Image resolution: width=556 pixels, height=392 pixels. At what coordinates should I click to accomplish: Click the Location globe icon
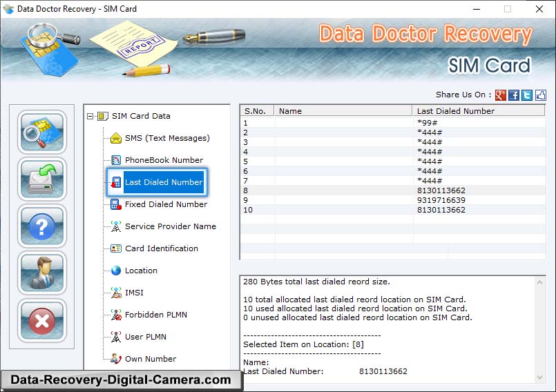(116, 271)
